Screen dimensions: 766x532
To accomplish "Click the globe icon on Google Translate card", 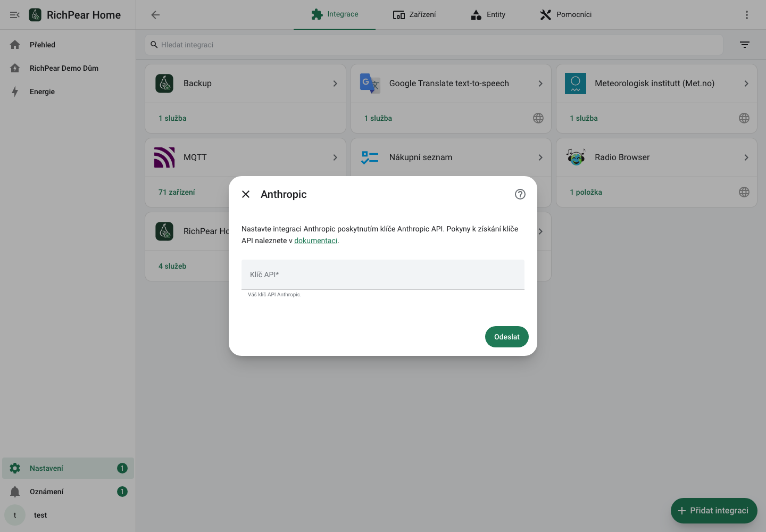I will click(x=538, y=118).
